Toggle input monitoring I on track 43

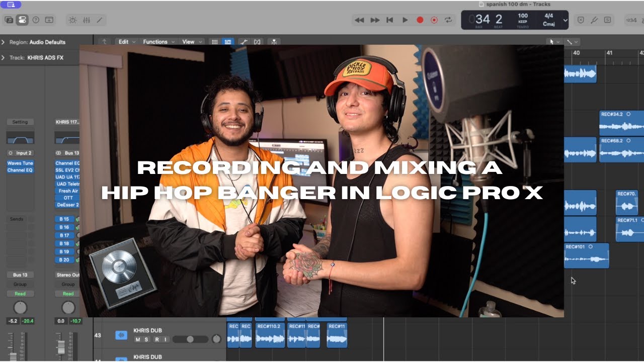[x=165, y=339]
